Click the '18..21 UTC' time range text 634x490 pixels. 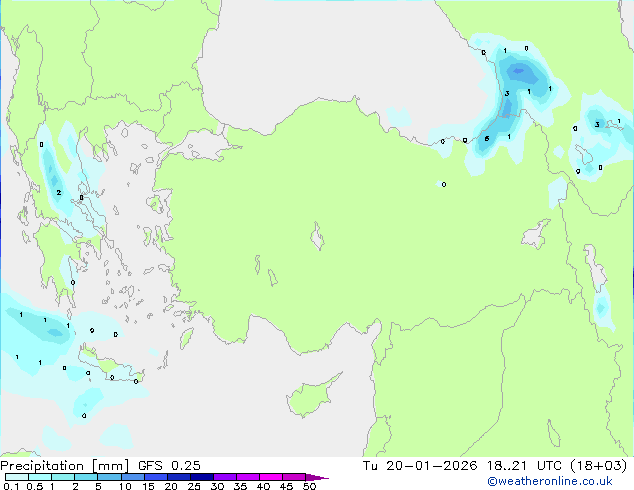click(x=524, y=466)
